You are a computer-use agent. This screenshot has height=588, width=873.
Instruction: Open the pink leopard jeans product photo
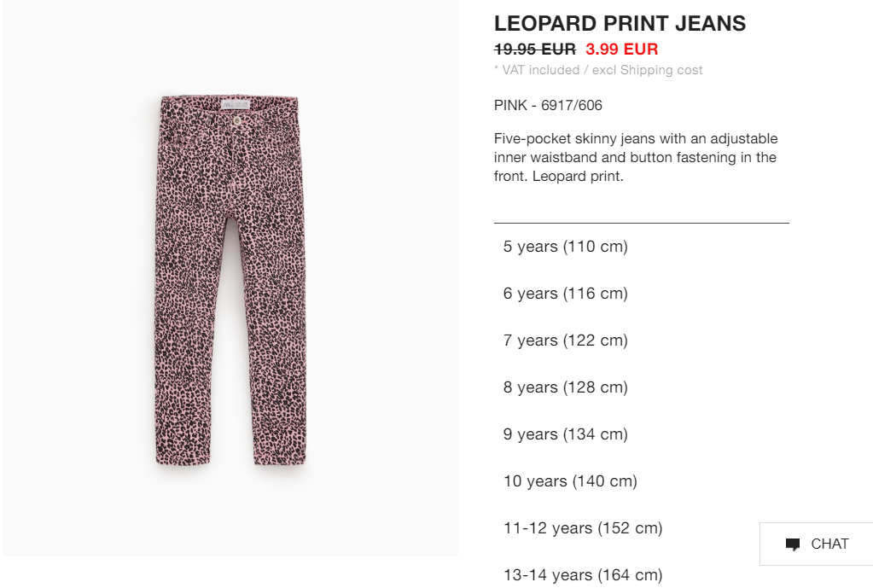click(x=230, y=278)
